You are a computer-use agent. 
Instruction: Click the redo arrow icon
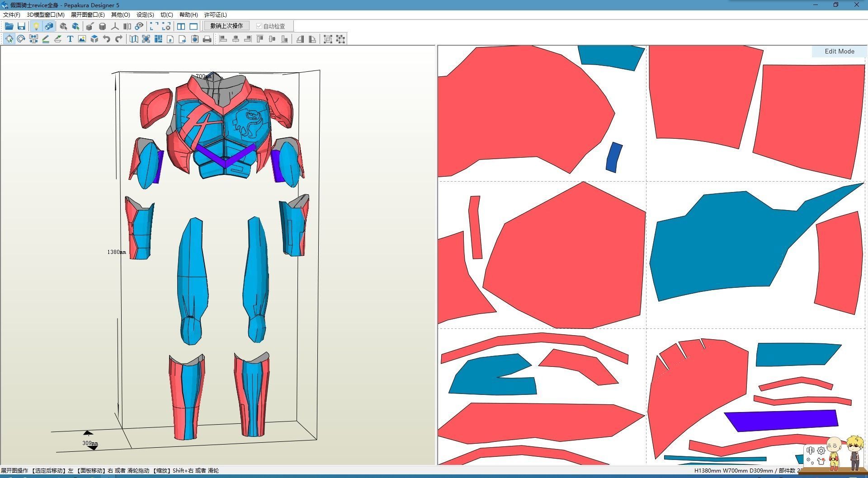[x=118, y=39]
